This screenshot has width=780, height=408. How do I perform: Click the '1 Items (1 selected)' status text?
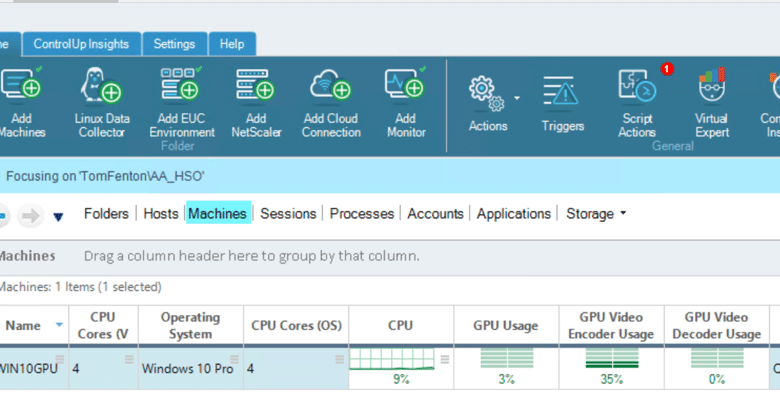pyautogui.click(x=108, y=287)
